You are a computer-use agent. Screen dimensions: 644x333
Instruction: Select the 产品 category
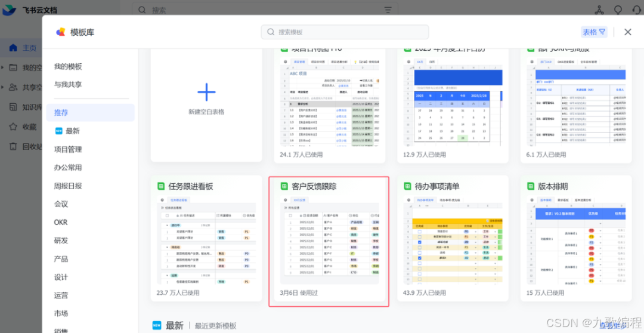[x=61, y=259]
